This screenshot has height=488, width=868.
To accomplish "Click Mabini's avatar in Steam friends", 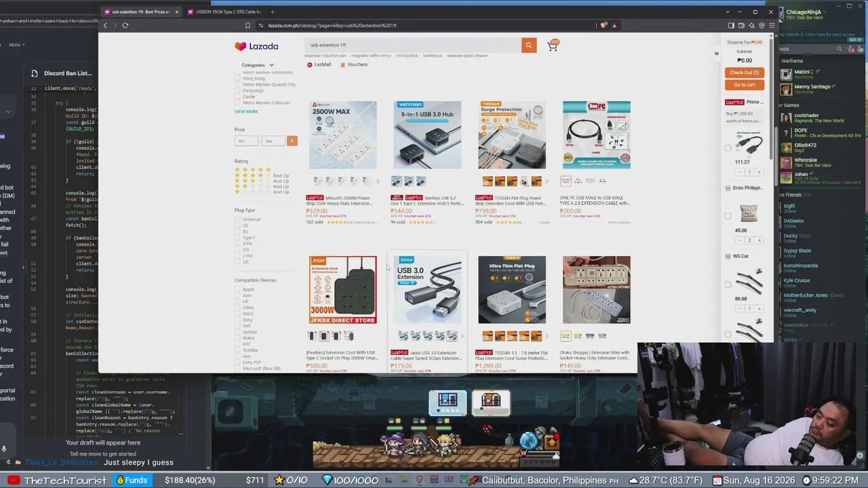I will tap(785, 74).
